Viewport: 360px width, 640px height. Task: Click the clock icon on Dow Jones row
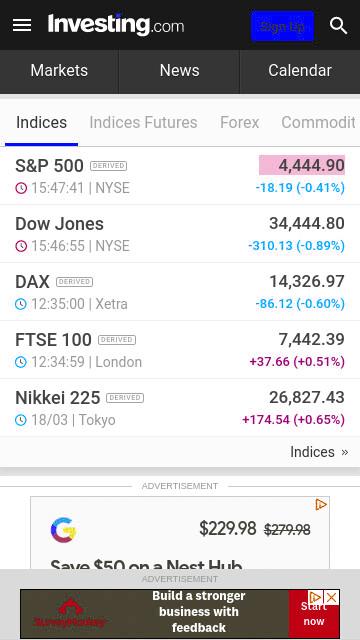tap(21, 246)
